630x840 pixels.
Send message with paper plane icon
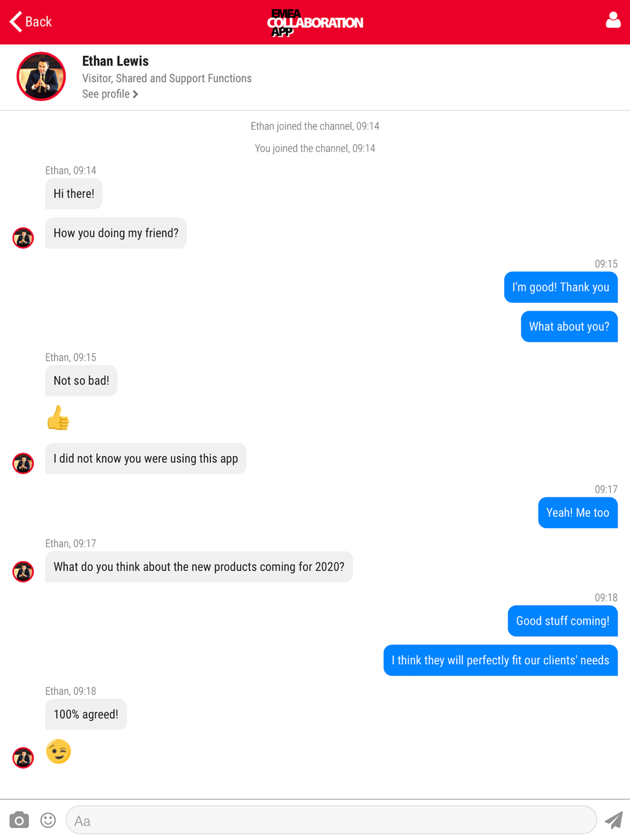(614, 820)
